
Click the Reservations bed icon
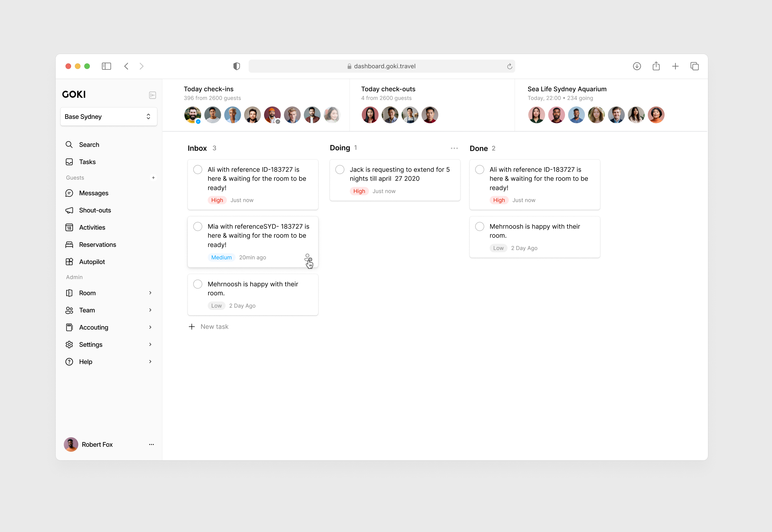click(x=69, y=245)
